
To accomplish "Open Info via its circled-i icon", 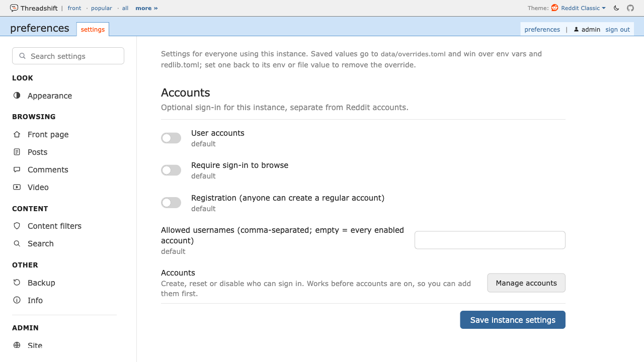I will (x=17, y=300).
